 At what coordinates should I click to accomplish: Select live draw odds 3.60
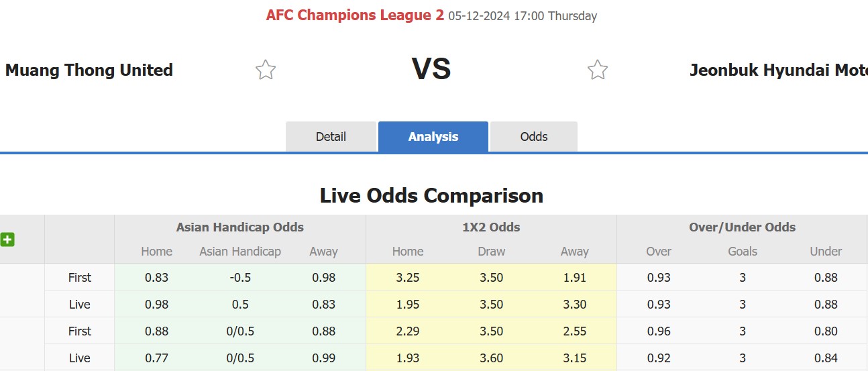coord(492,358)
